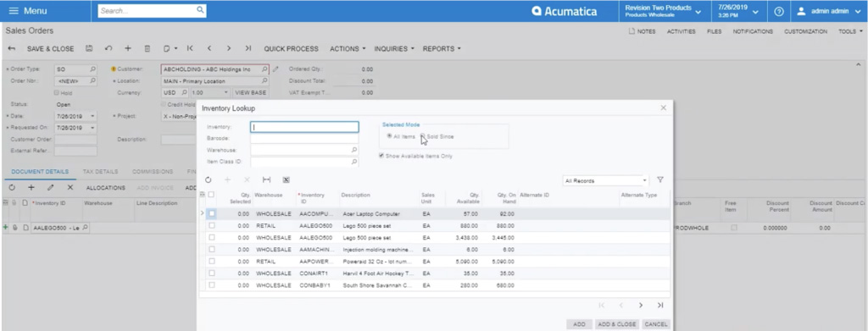The width and height of the screenshot is (868, 331).
Task: Go to next record arrow in Sales Orders toolbar
Action: point(229,48)
